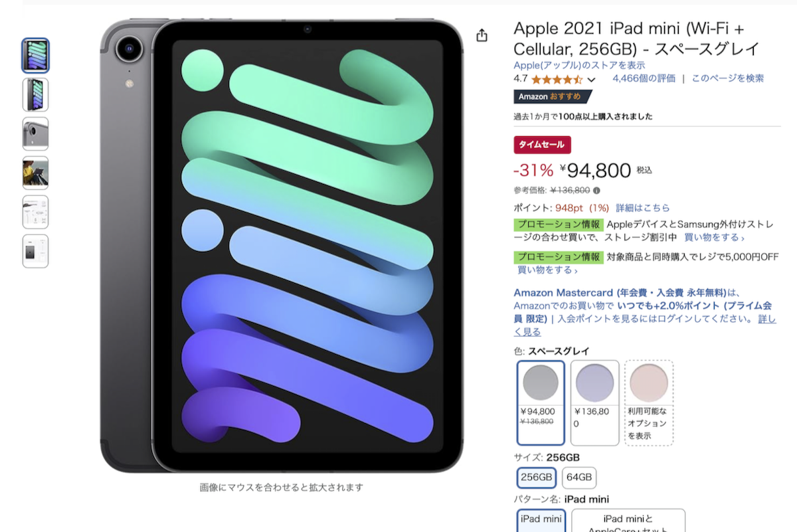Open the lifestyle photo thumbnail
The image size is (797, 532).
35,173
